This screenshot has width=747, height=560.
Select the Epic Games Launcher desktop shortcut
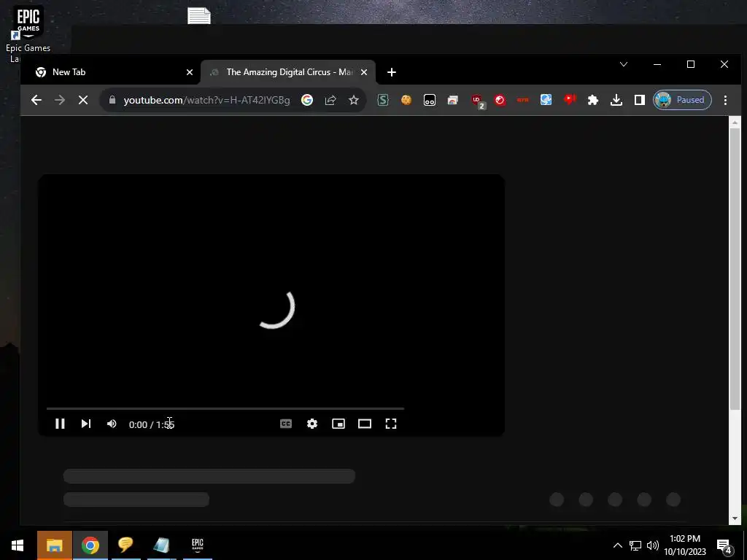click(28, 34)
